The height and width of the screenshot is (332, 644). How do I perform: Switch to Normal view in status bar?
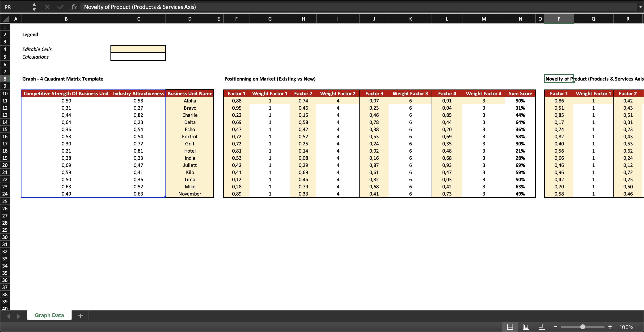510,327
